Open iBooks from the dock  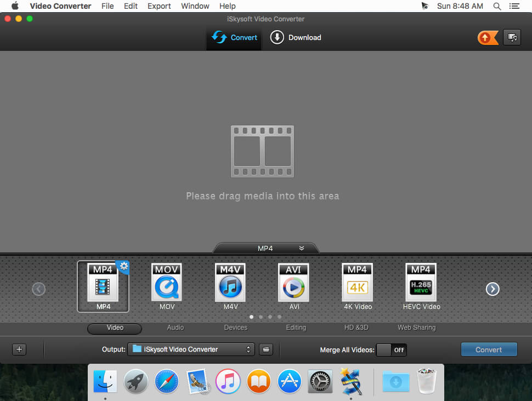click(x=258, y=381)
